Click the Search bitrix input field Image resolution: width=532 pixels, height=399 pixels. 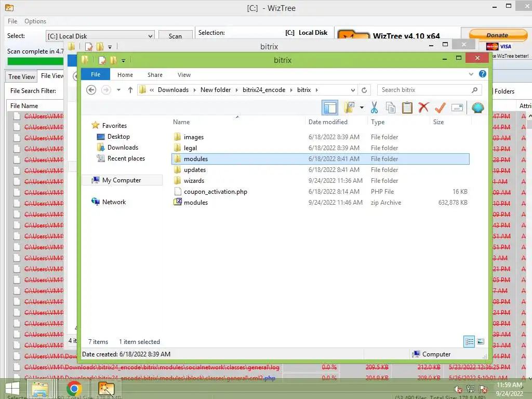click(x=429, y=90)
